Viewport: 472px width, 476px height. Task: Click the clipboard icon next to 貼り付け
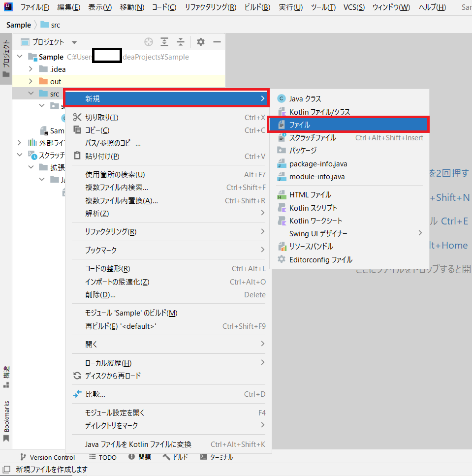click(x=77, y=156)
